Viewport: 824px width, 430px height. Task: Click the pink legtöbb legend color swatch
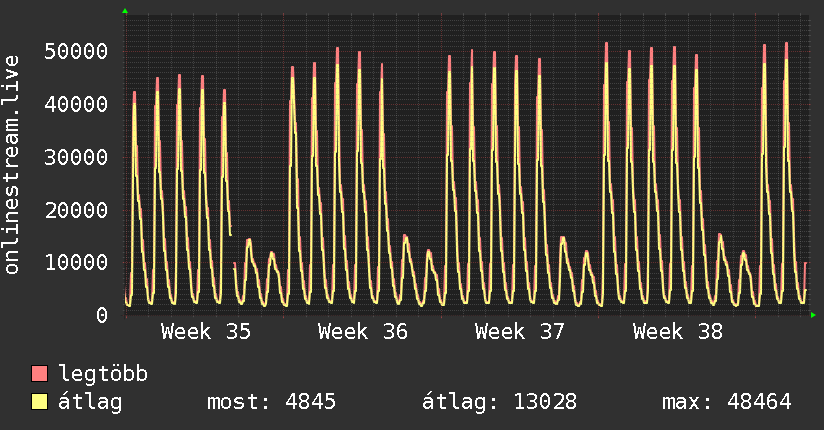click(x=39, y=374)
